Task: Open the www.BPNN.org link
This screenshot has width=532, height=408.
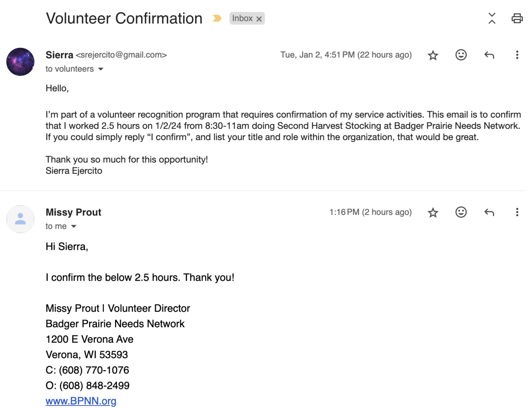Action: click(81, 401)
